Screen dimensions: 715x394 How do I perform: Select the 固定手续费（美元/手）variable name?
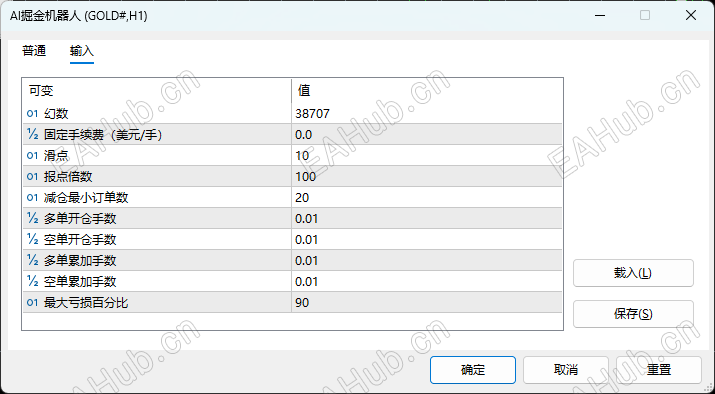[x=103, y=135]
